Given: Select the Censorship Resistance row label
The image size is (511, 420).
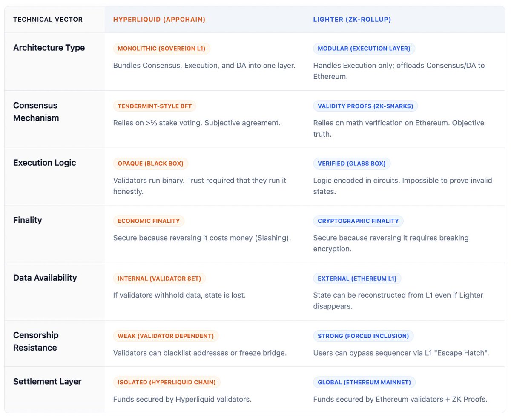Looking at the screenshot, I should 36,342.
